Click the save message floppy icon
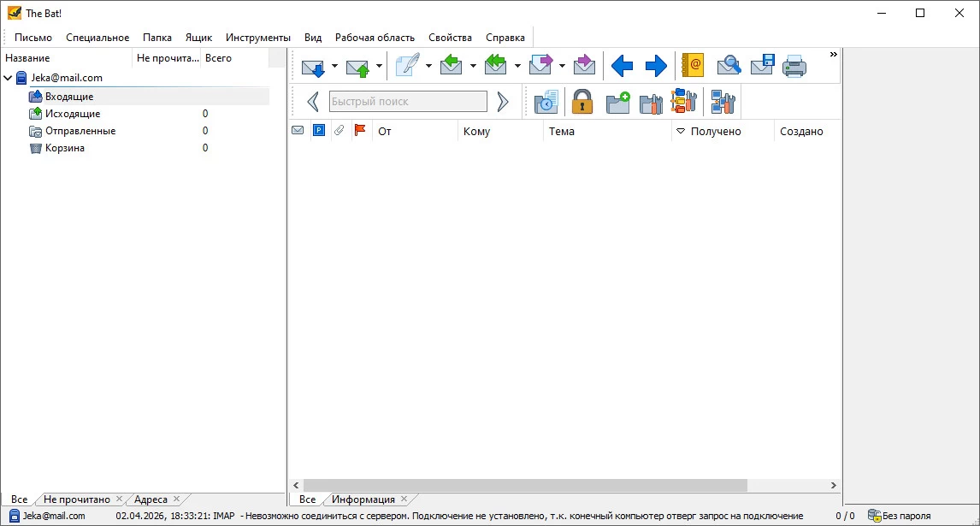Image resolution: width=980 pixels, height=526 pixels. click(x=762, y=66)
